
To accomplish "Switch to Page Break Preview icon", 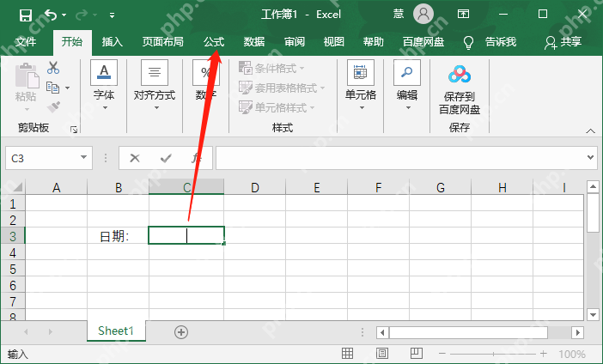I will pyautogui.click(x=416, y=353).
